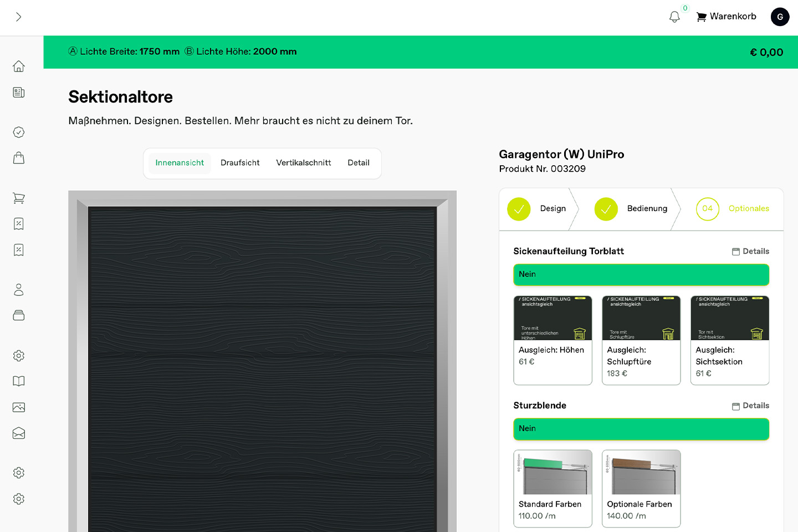This screenshot has height=532, width=798.
Task: Select Nein for Sickenaufteilung Torblatt
Action: pos(641,275)
